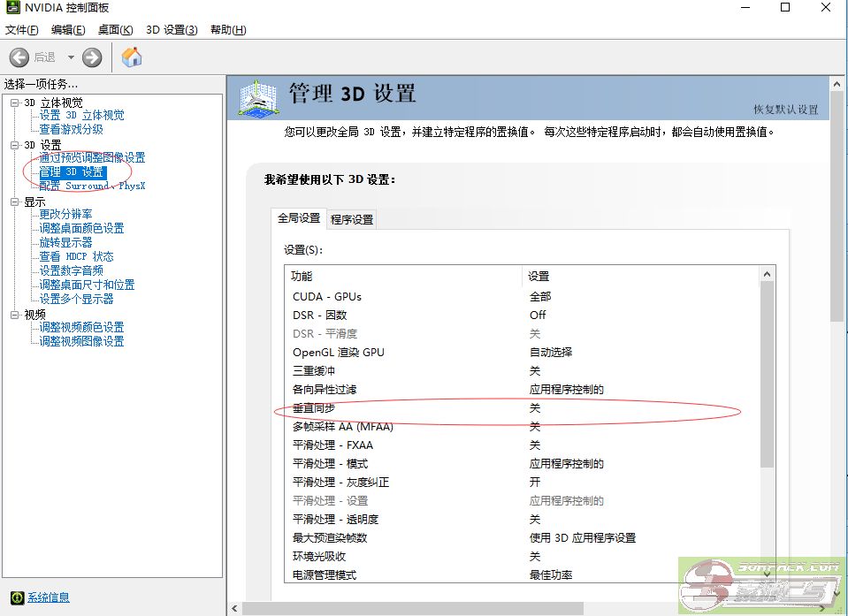Open the back history dropdown arrow
848x616 pixels.
71,57
